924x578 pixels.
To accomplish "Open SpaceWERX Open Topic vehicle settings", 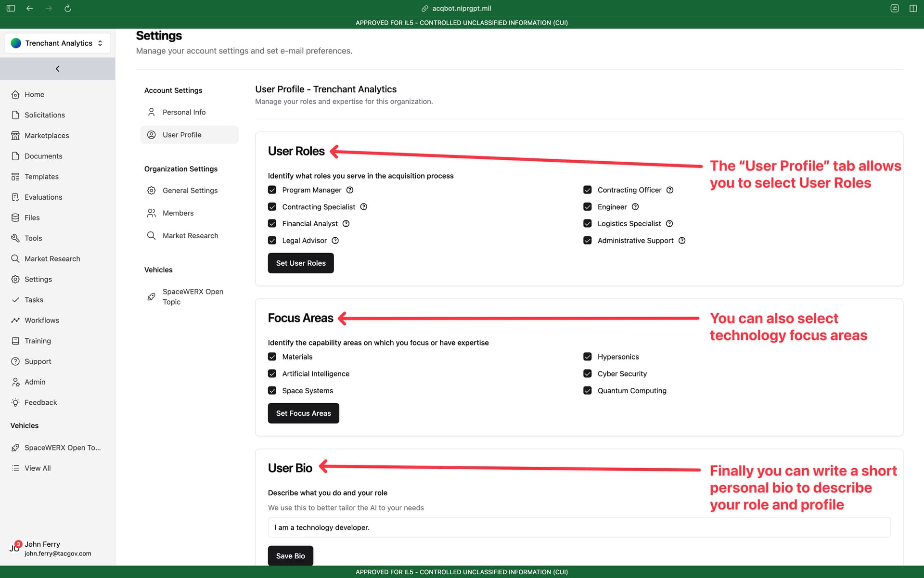I will click(189, 297).
